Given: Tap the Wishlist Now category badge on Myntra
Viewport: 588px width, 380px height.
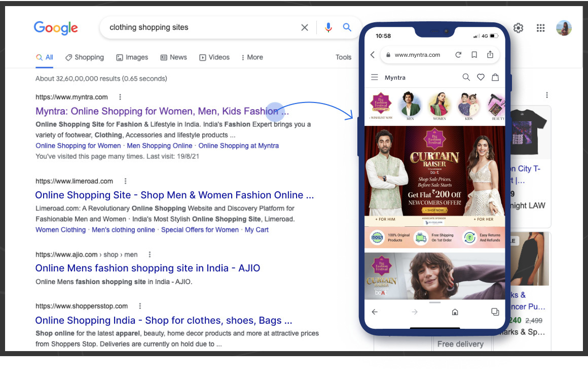Looking at the screenshot, I should tap(381, 105).
